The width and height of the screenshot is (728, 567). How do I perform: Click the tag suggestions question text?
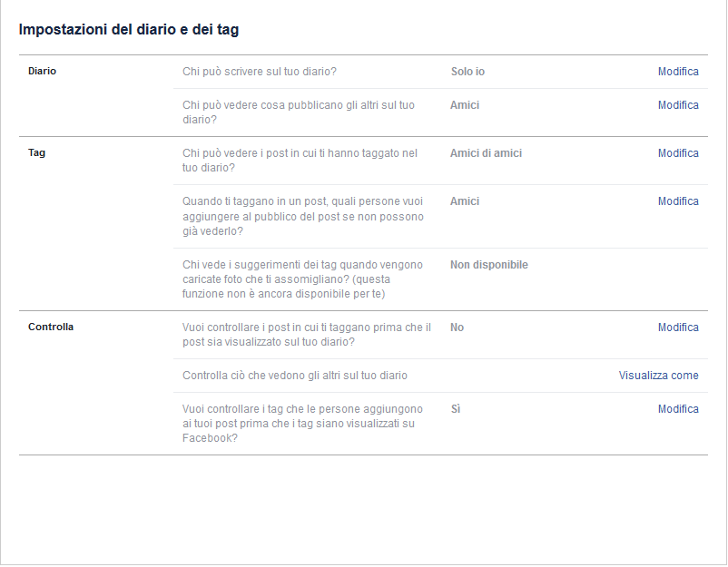302,279
